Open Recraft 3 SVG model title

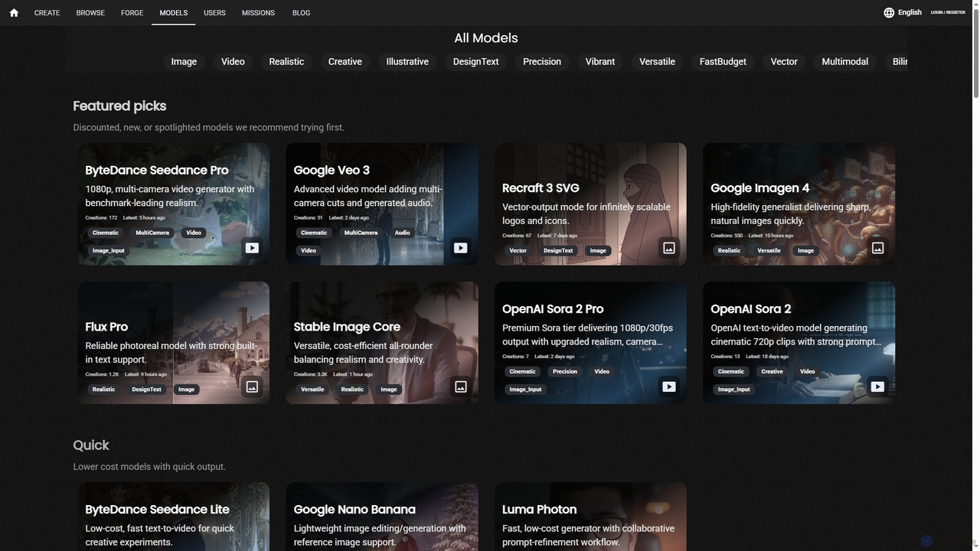click(541, 188)
